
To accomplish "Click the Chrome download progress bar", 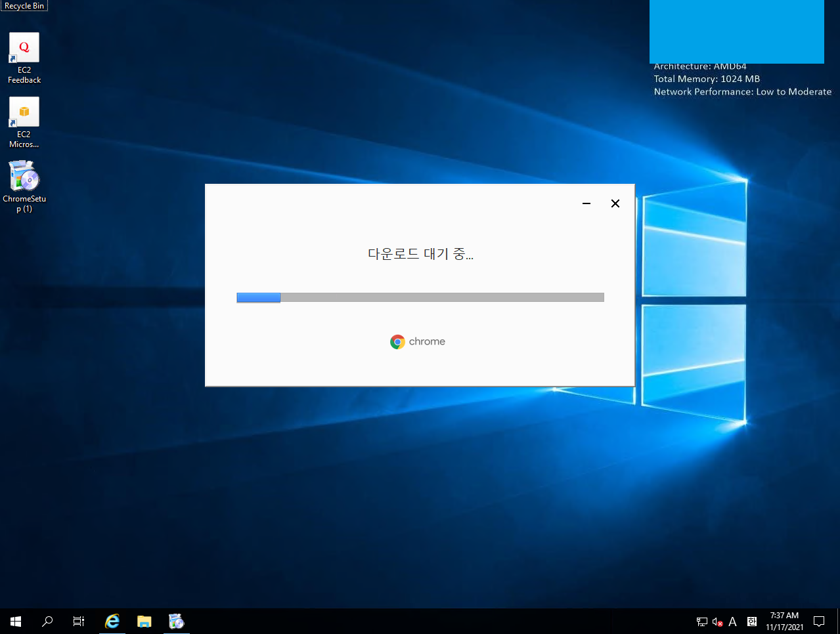I will click(420, 297).
